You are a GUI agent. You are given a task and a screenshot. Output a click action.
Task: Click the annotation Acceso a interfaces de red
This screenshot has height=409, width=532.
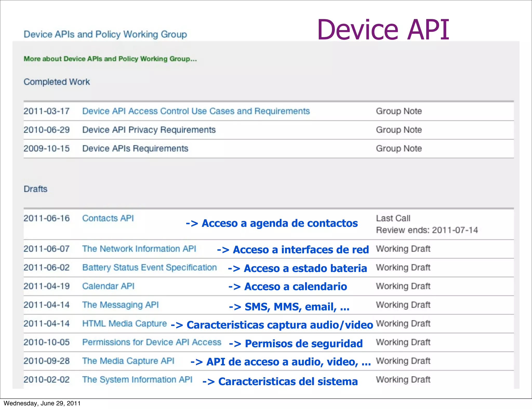tap(293, 250)
